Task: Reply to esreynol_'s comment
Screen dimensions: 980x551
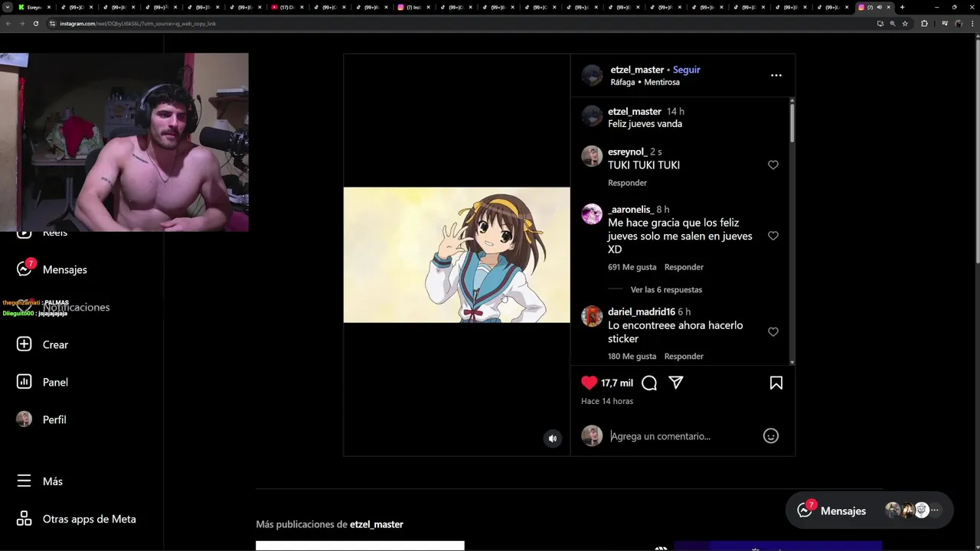Action: tap(627, 183)
